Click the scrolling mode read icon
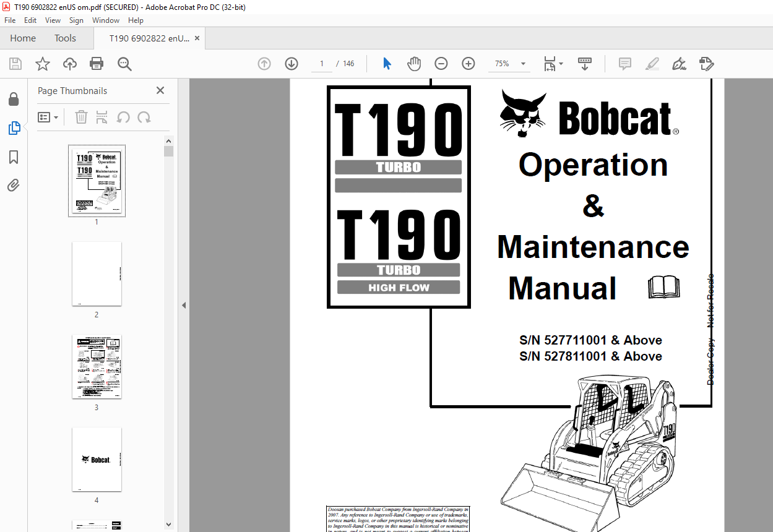The height and width of the screenshot is (532, 773). [585, 64]
